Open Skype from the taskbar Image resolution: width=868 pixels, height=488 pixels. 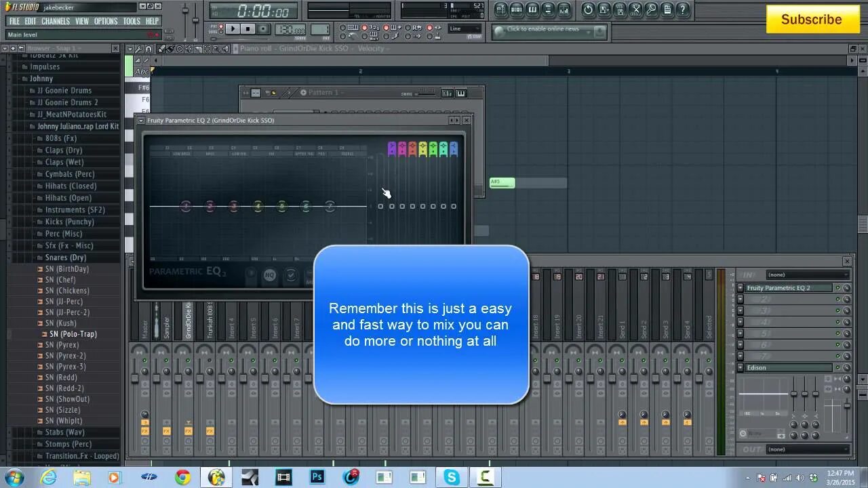tap(452, 477)
